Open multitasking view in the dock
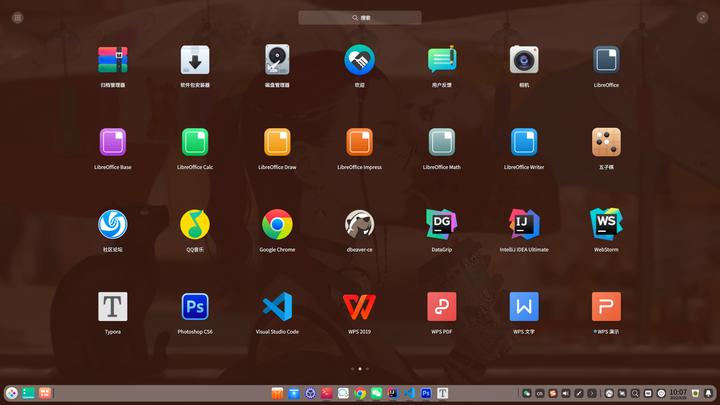The width and height of the screenshot is (720, 405). click(45, 393)
